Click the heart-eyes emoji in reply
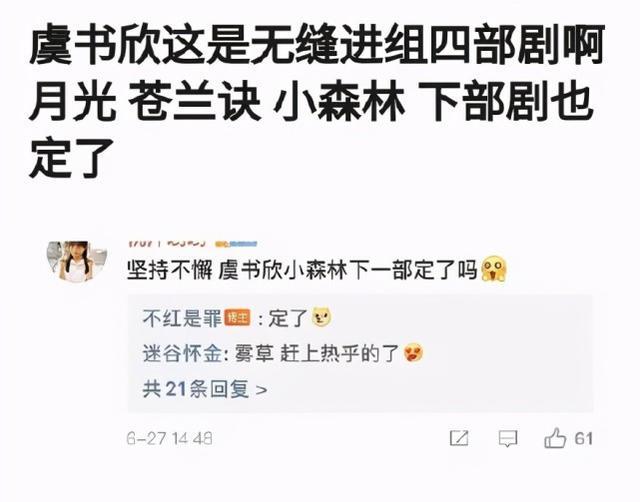Image resolution: width=640 pixels, height=502 pixels. 413,353
